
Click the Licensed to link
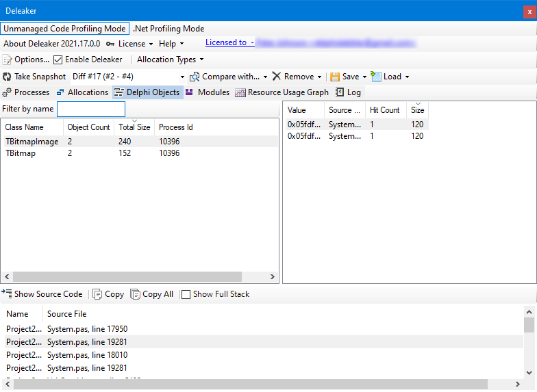click(229, 42)
